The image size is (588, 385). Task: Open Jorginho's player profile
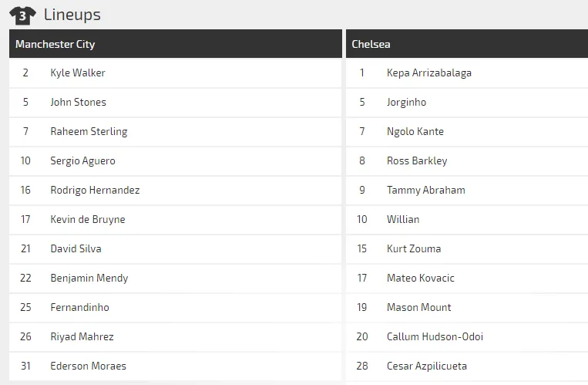406,103
